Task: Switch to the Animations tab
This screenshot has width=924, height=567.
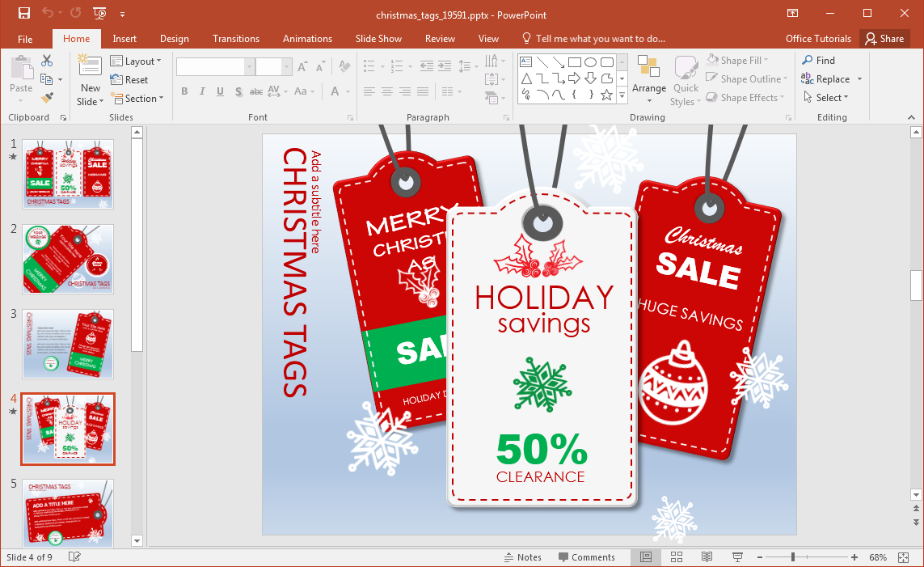Action: click(x=307, y=39)
